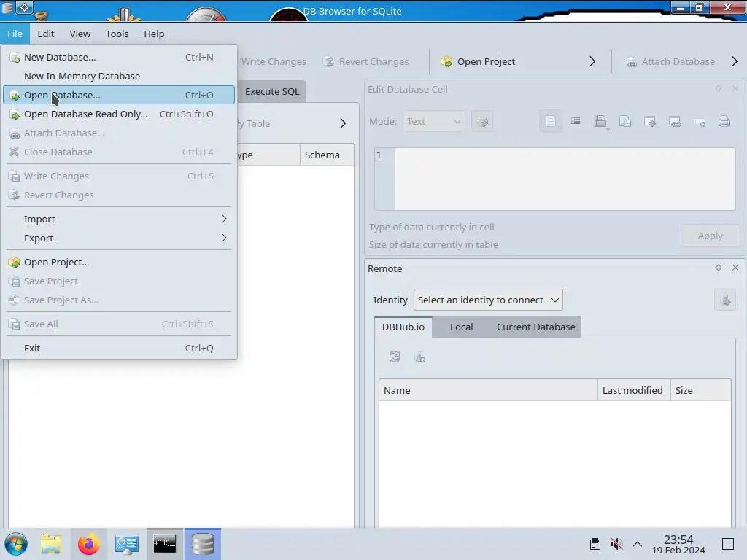Image resolution: width=747 pixels, height=560 pixels.
Task: Click the export arrow icon in cell editor
Action: click(650, 122)
